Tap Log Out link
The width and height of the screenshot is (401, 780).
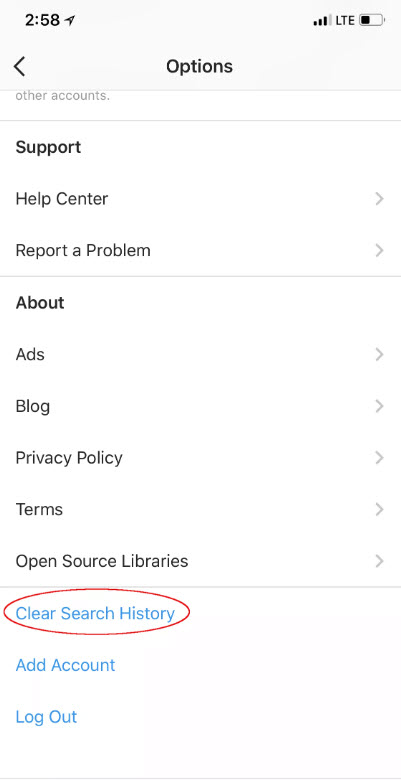tap(47, 717)
